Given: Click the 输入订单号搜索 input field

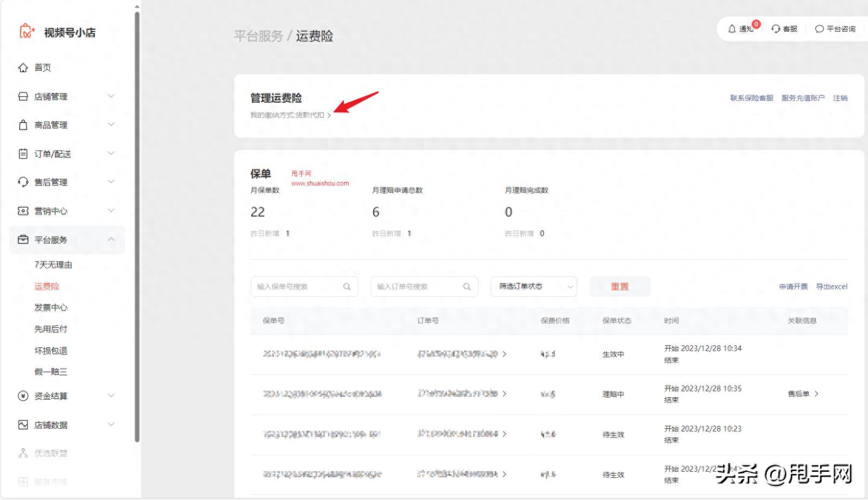Looking at the screenshot, I should pyautogui.click(x=417, y=287).
